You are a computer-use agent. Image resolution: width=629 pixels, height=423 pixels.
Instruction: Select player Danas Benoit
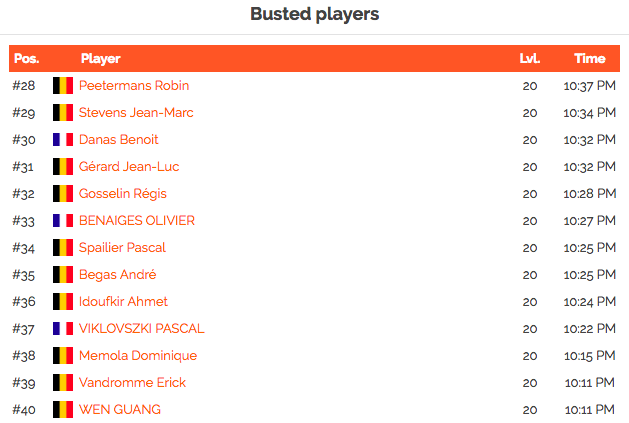coord(118,140)
